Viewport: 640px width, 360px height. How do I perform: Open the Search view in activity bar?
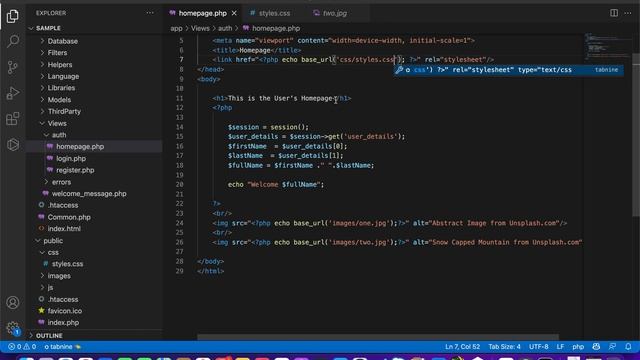[x=13, y=41]
